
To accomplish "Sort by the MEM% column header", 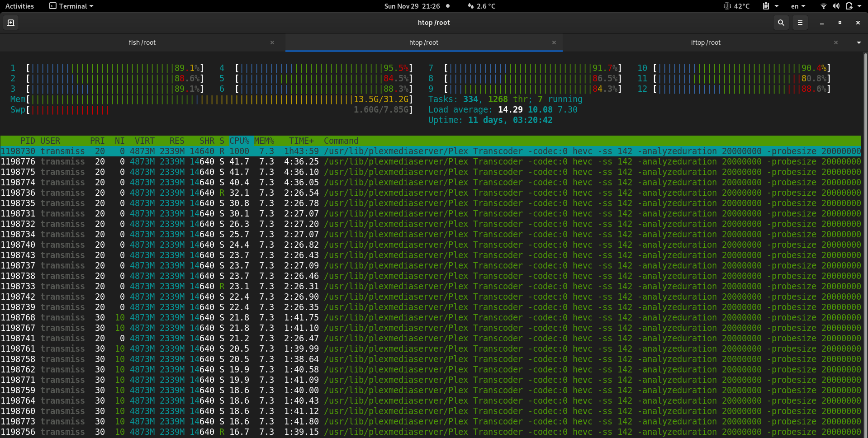I will point(264,141).
